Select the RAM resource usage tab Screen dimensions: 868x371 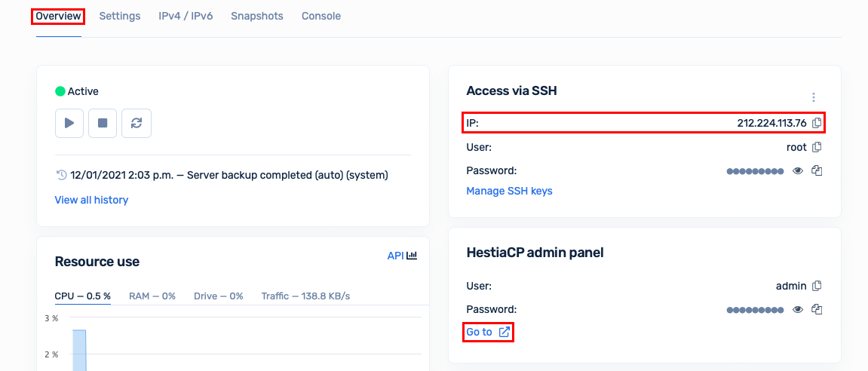152,296
